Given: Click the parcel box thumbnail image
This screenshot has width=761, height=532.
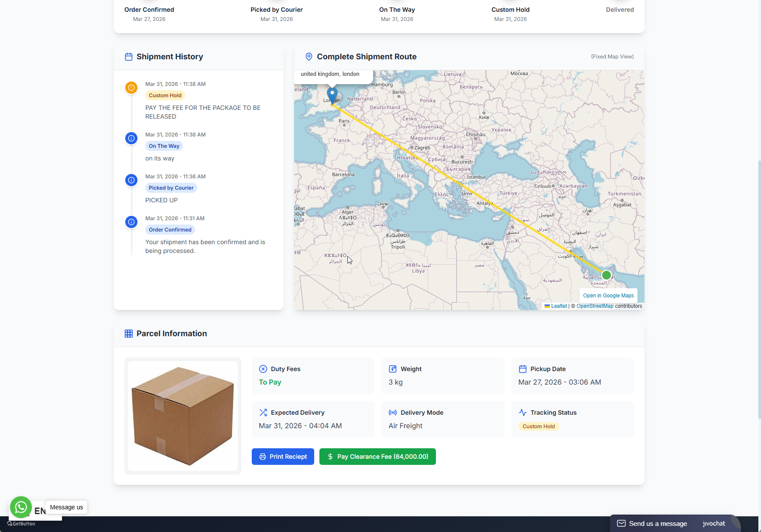Looking at the screenshot, I should [183, 416].
